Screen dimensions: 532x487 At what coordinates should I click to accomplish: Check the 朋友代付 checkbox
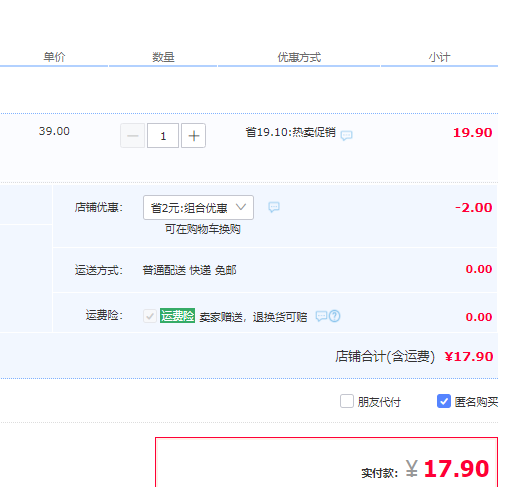click(x=347, y=401)
